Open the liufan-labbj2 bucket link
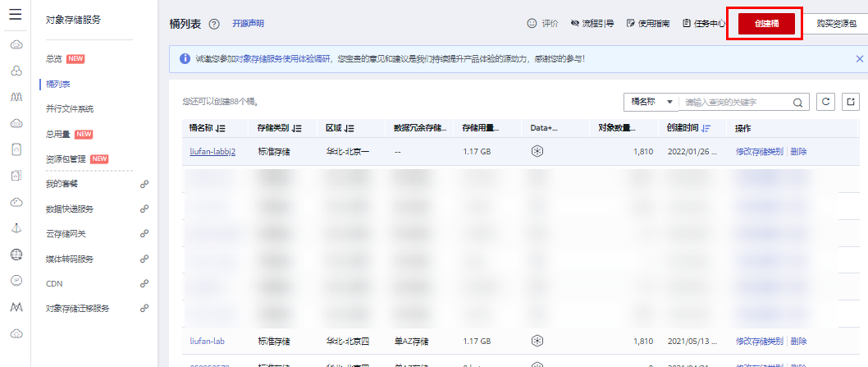Image resolution: width=868 pixels, height=367 pixels. click(212, 152)
